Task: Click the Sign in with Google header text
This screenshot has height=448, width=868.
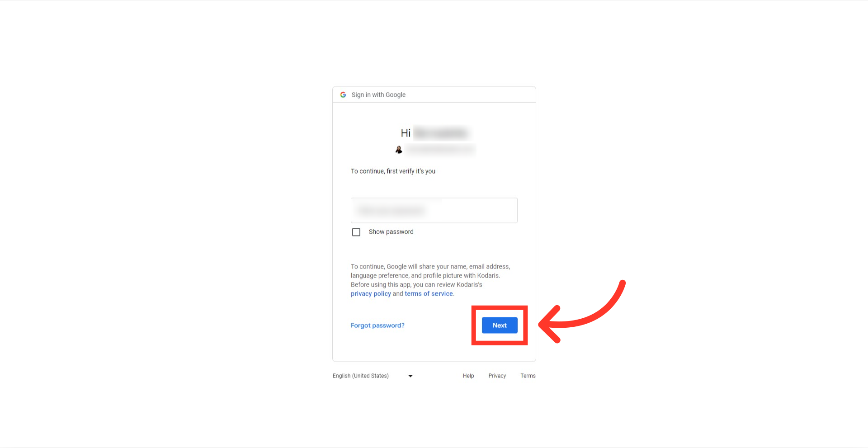Action: pyautogui.click(x=378, y=94)
